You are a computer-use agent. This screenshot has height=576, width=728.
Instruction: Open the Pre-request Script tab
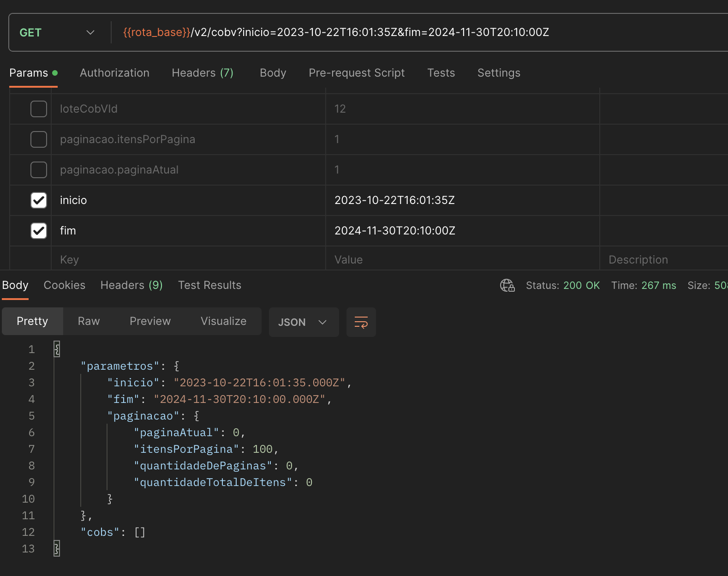[x=357, y=73]
